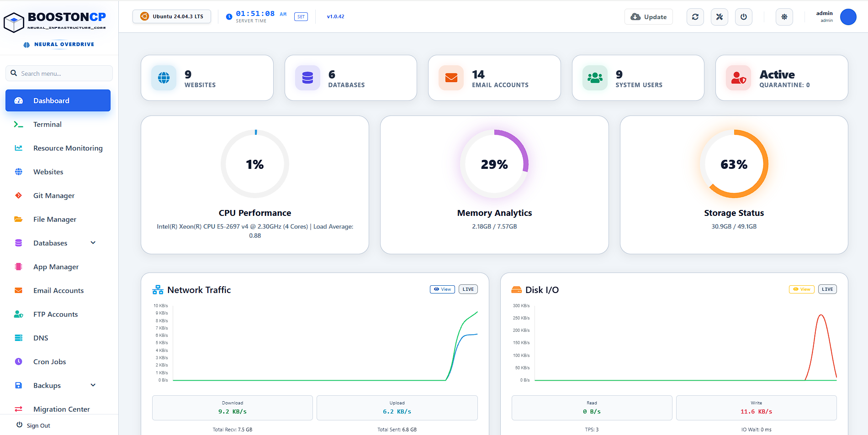Click the Migration Center arrows icon
The width and height of the screenshot is (868, 435).
tap(19, 409)
